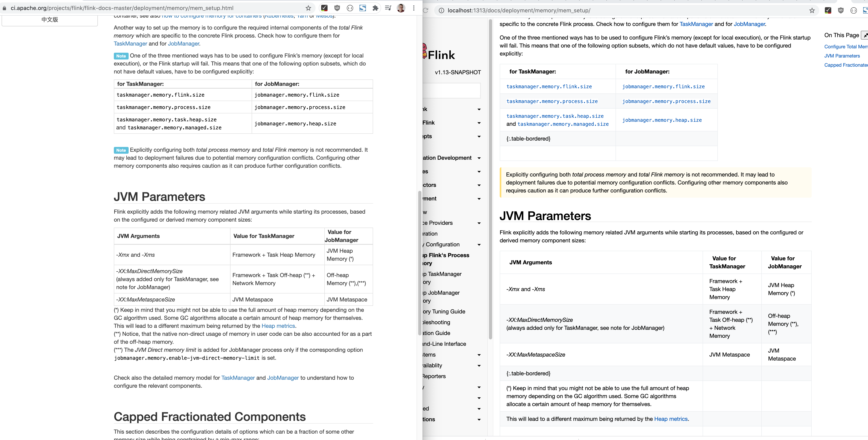
Task: Click the 中文版 language button
Action: (50, 20)
